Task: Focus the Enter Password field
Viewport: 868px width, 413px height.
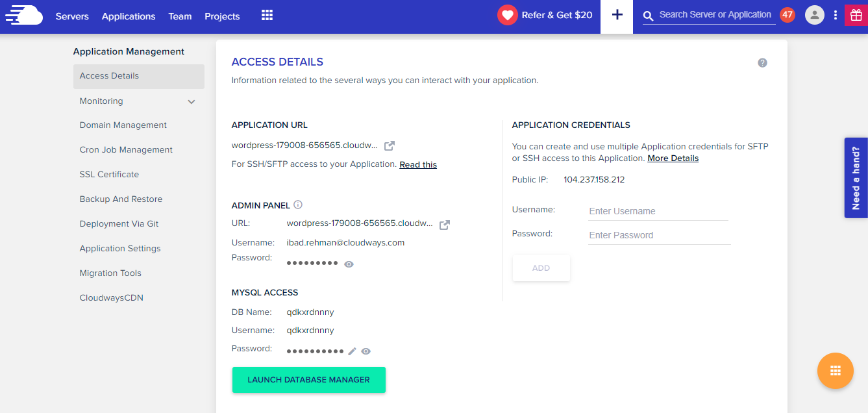Action: point(660,235)
